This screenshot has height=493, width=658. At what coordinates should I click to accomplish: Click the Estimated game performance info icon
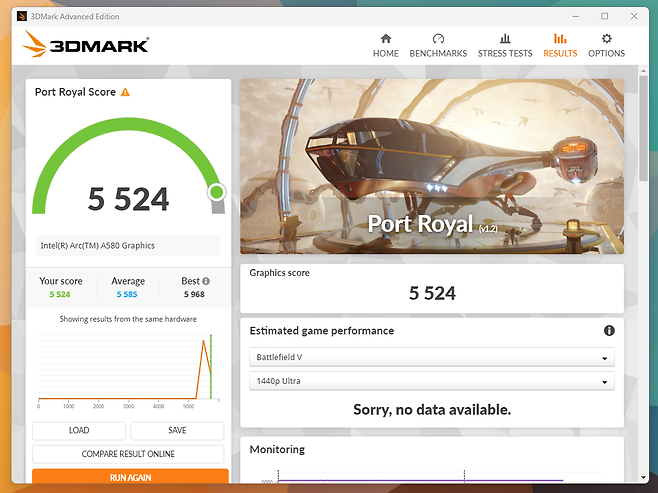(x=609, y=331)
